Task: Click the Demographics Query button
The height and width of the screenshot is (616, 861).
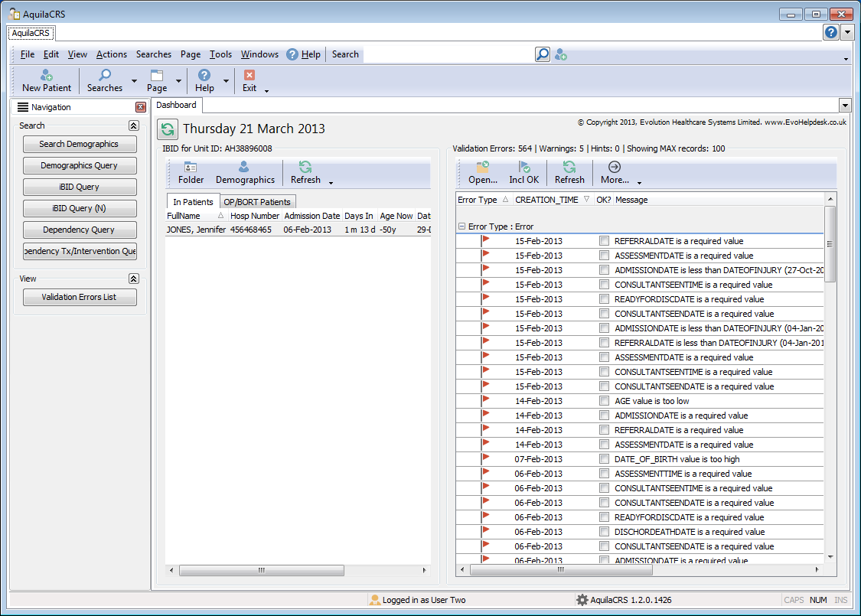Action: click(80, 165)
